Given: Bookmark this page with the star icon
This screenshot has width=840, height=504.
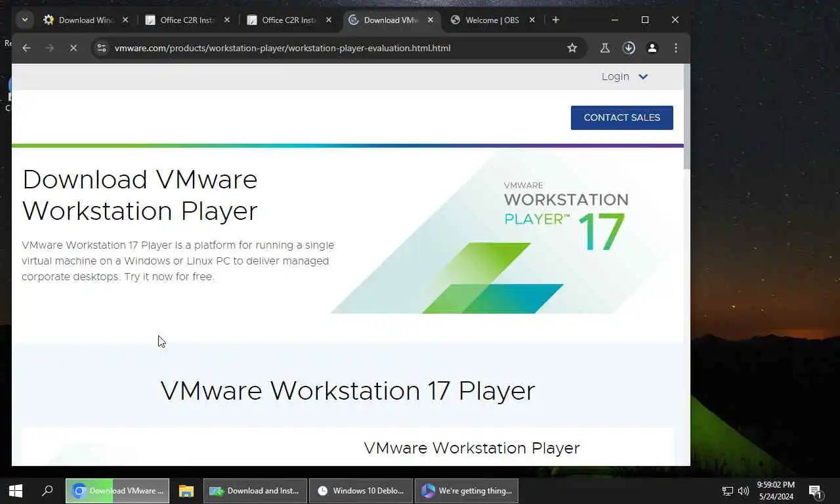Looking at the screenshot, I should [x=572, y=48].
